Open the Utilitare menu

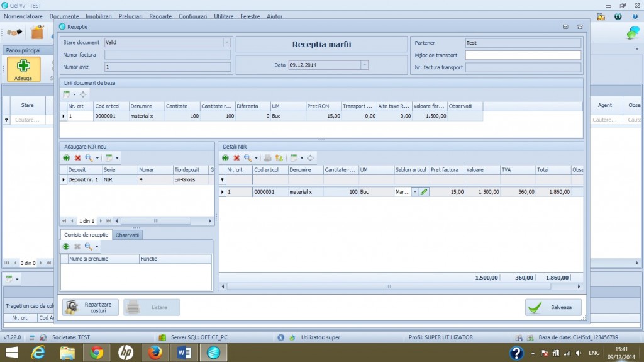pos(224,16)
